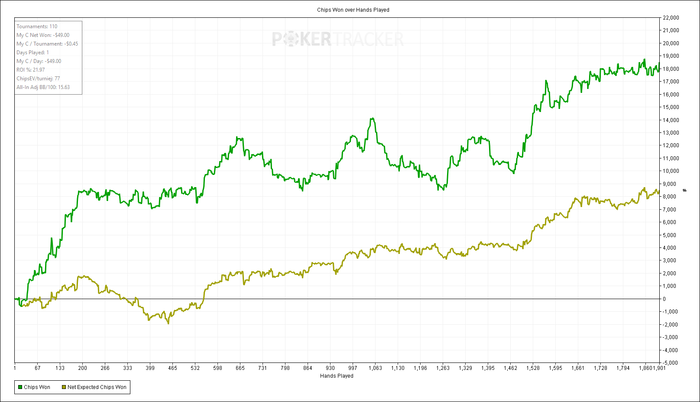Select the "ROI %: 21.97" line

coord(31,70)
